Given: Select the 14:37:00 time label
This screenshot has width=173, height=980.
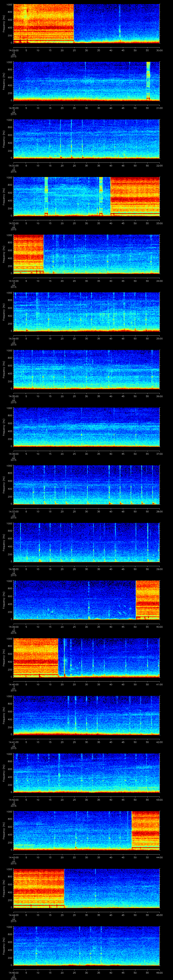Looking at the screenshot, I should click(x=13, y=511).
